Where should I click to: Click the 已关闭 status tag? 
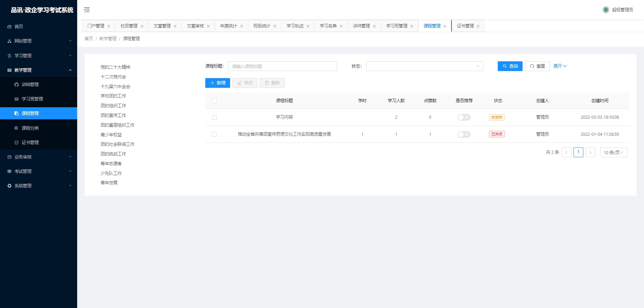pyautogui.click(x=497, y=134)
